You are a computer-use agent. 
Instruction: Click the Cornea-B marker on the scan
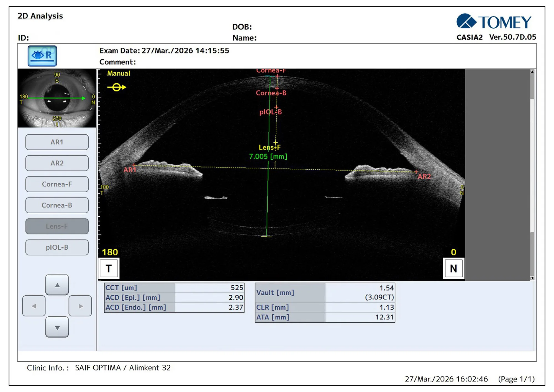tap(277, 88)
